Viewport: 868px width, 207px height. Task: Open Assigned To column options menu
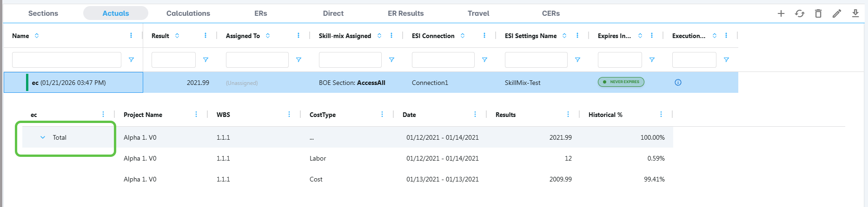298,36
